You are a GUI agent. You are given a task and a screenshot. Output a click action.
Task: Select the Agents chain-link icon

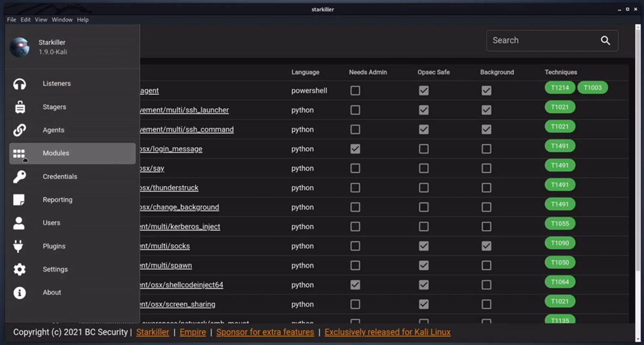click(20, 130)
